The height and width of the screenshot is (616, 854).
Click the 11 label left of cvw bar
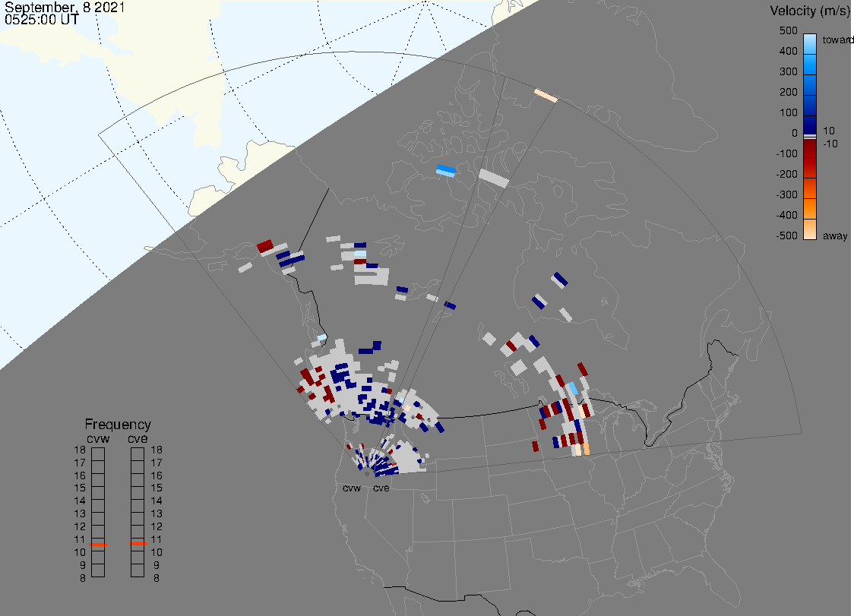pyautogui.click(x=80, y=540)
